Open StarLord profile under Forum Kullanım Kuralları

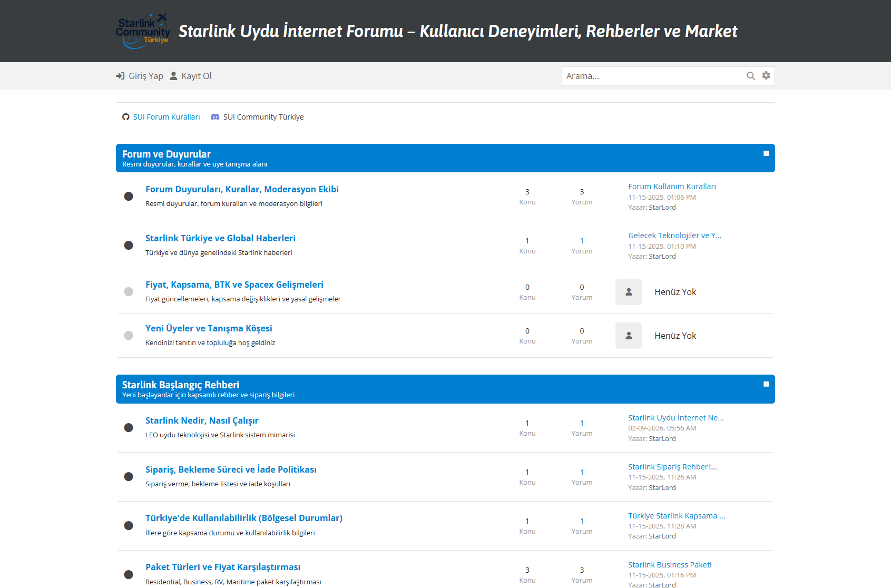[662, 208]
